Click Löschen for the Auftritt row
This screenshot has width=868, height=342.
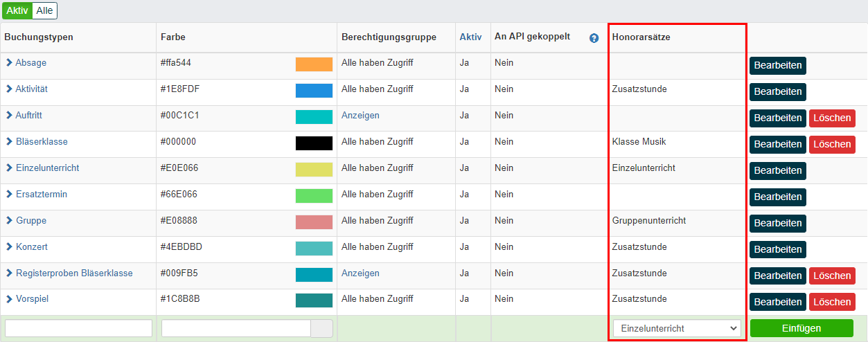pyautogui.click(x=832, y=118)
